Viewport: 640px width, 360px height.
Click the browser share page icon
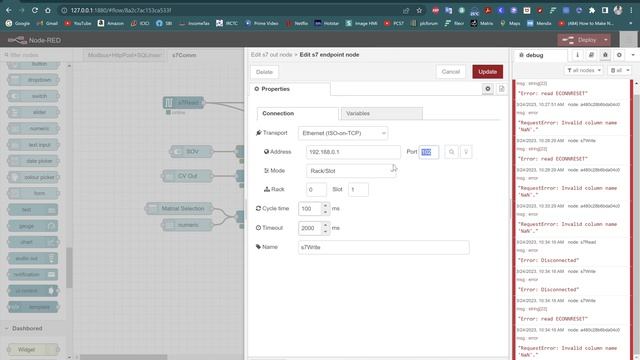pyautogui.click(x=406, y=10)
